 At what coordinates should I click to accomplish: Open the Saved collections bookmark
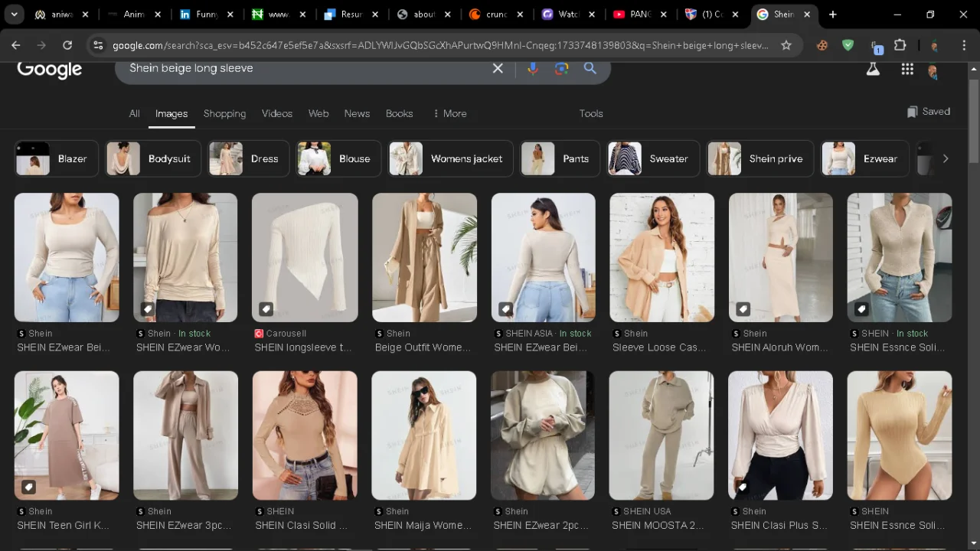click(928, 112)
